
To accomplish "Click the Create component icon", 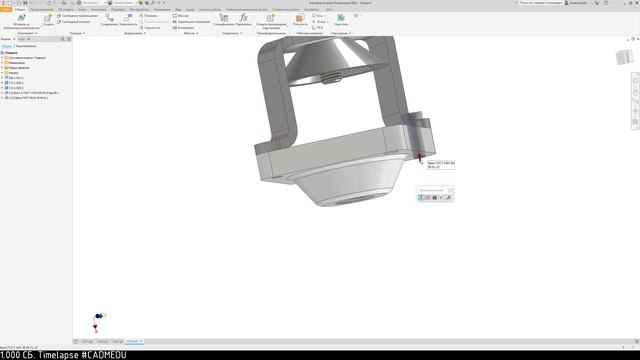I will pos(48,18).
